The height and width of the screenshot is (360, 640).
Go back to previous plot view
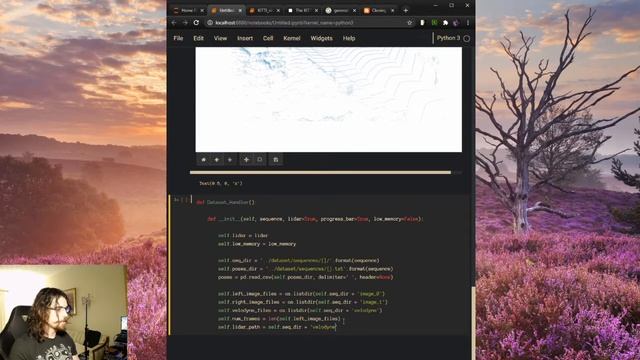[x=217, y=160]
